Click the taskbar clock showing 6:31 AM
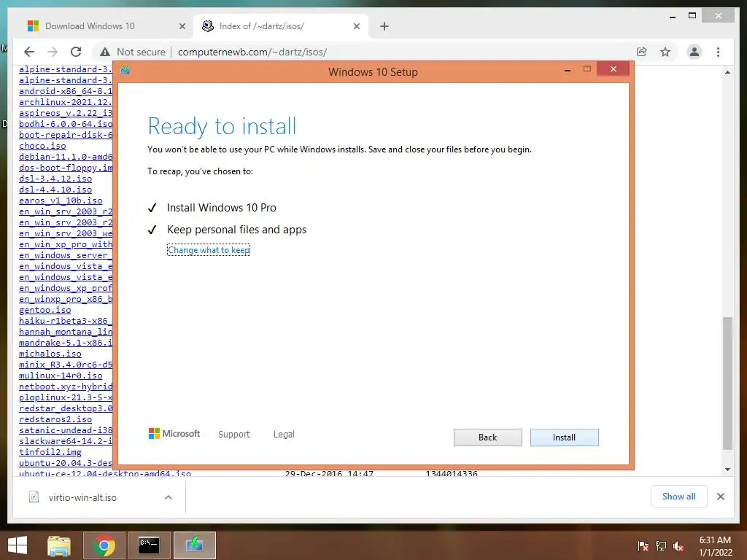The height and width of the screenshot is (560, 747). click(x=715, y=545)
